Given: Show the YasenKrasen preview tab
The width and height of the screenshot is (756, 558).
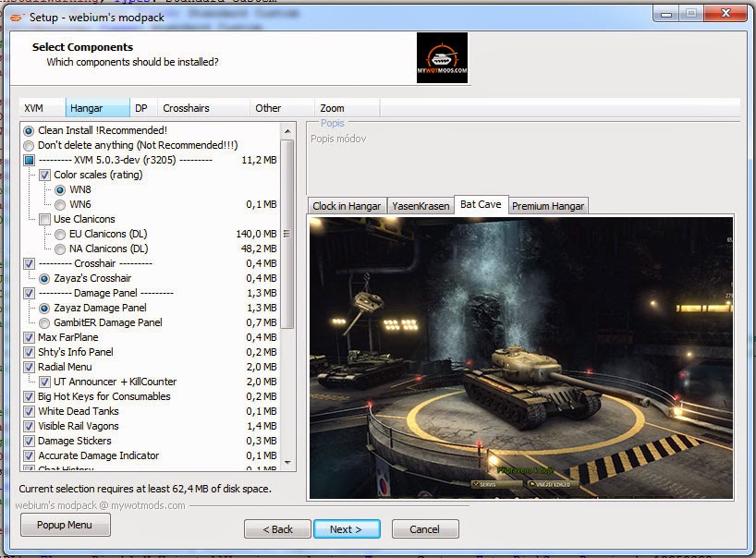Looking at the screenshot, I should (421, 206).
